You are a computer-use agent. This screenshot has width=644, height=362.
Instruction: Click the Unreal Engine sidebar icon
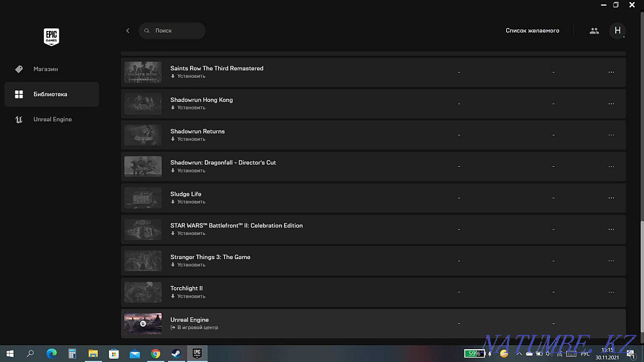pos(19,120)
